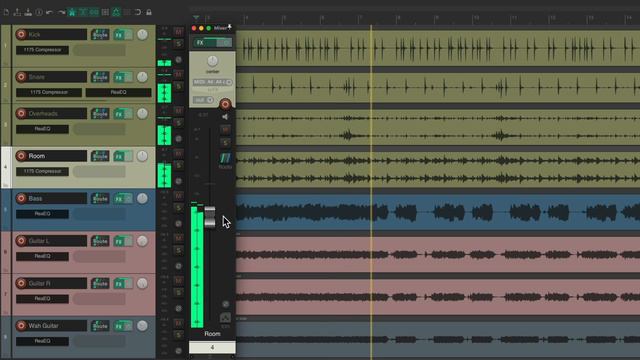Screen dimensions: 640x360
Task: Arm the Bass track for recording
Action: coord(21,198)
